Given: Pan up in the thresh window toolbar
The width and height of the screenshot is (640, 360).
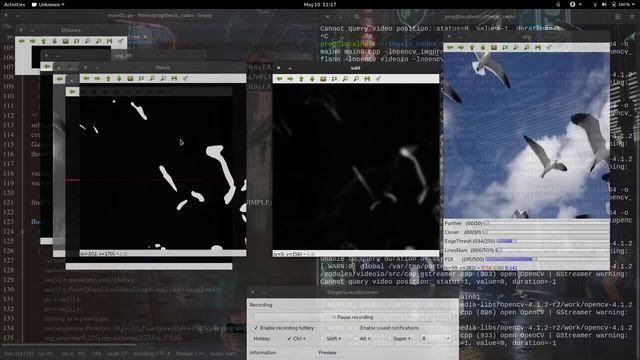Looking at the screenshot, I should tap(108, 78).
